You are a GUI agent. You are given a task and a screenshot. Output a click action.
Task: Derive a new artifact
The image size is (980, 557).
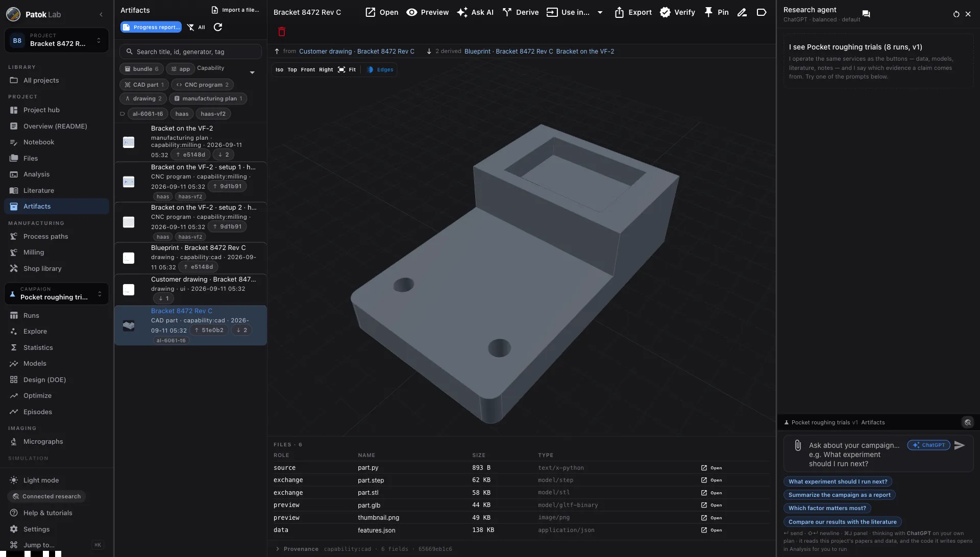(x=521, y=12)
